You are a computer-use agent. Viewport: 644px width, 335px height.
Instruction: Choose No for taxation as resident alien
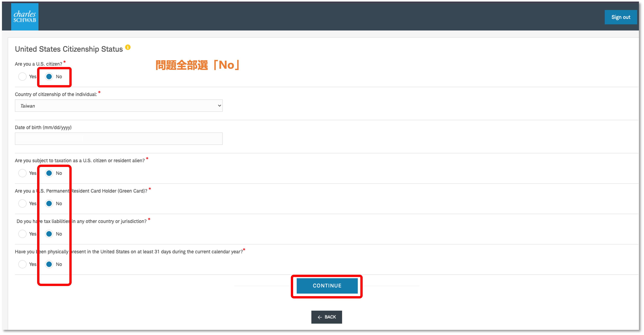[49, 173]
